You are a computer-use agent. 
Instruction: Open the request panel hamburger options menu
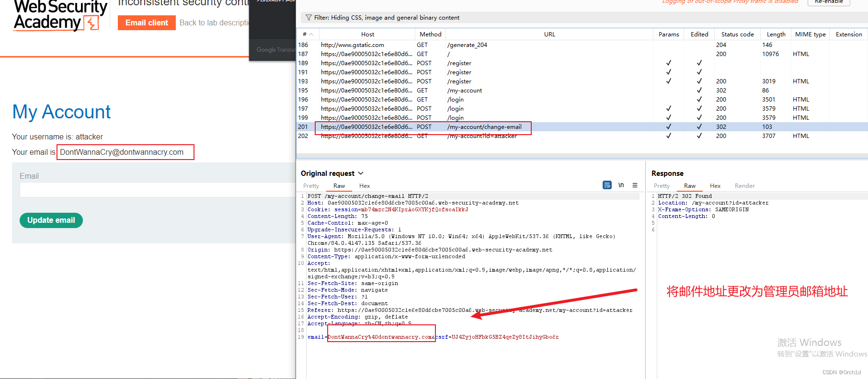(635, 185)
